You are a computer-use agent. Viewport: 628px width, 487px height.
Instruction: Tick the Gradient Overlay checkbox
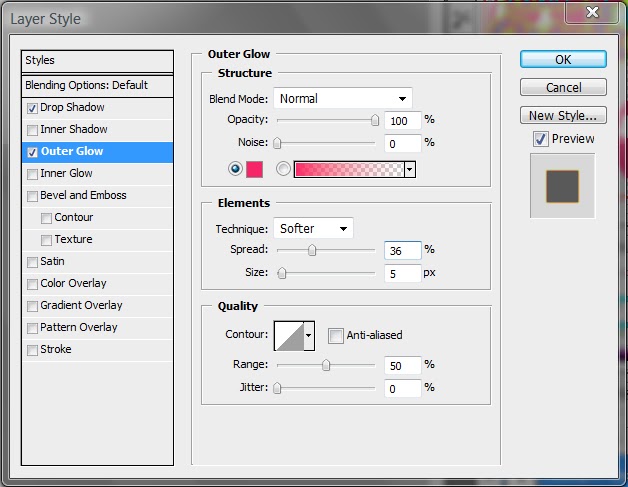32,306
